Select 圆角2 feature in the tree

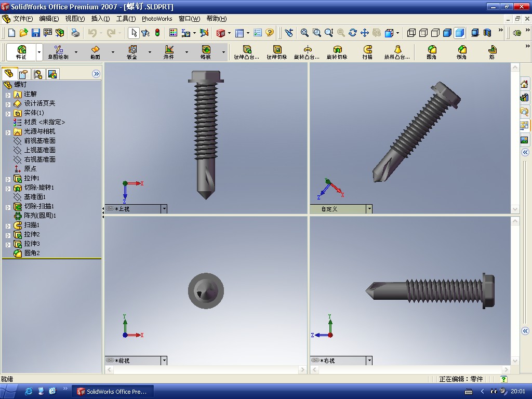pyautogui.click(x=32, y=253)
